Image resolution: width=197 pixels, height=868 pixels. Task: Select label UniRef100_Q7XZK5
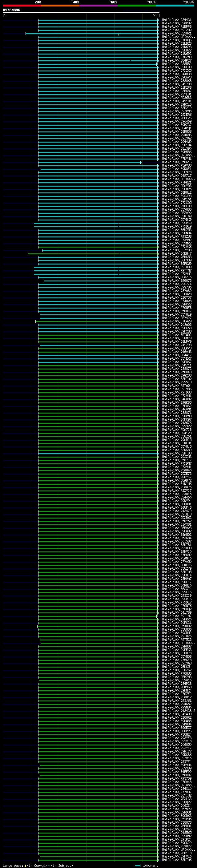[x=176, y=71]
